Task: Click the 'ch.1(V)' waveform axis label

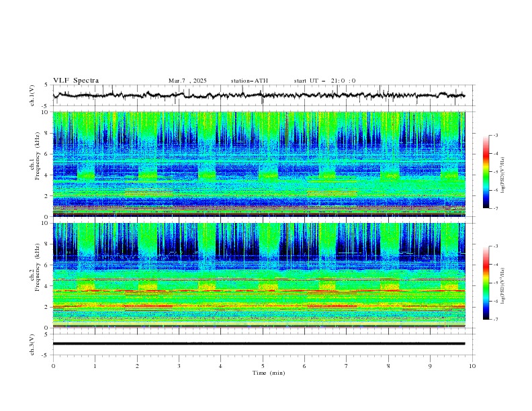Action: (32, 95)
